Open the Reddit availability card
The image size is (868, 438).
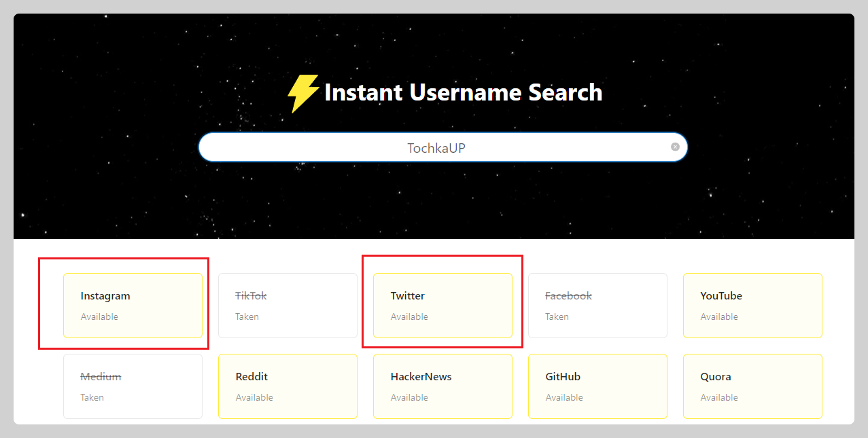[288, 386]
